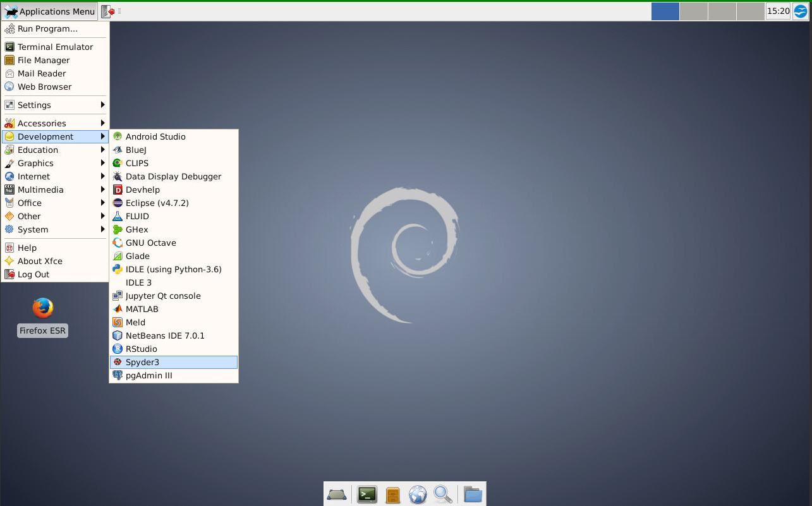Viewport: 812px width, 506px height.
Task: Expand the Office submenu
Action: coord(55,203)
